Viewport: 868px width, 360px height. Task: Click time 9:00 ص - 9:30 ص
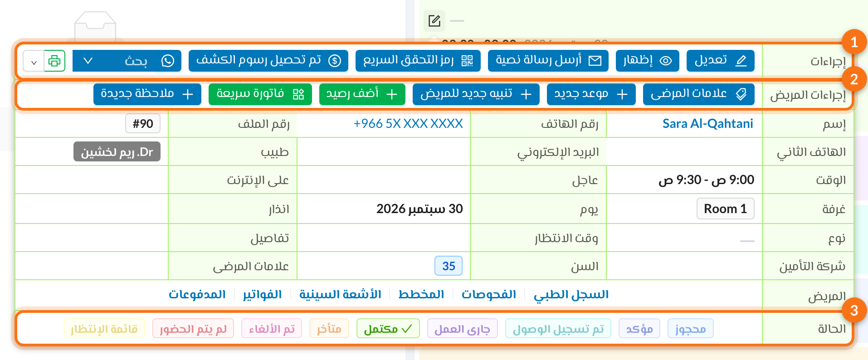tap(706, 180)
